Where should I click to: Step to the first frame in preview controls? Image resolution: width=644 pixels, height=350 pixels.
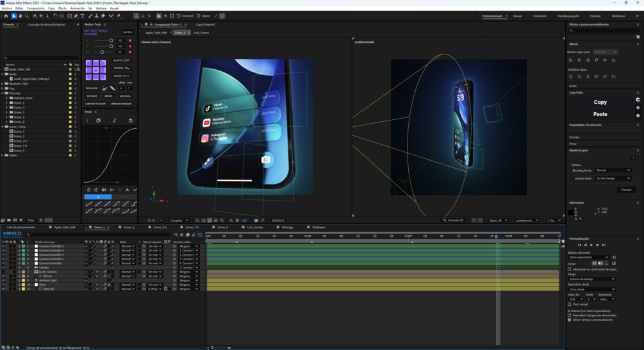pos(579,245)
